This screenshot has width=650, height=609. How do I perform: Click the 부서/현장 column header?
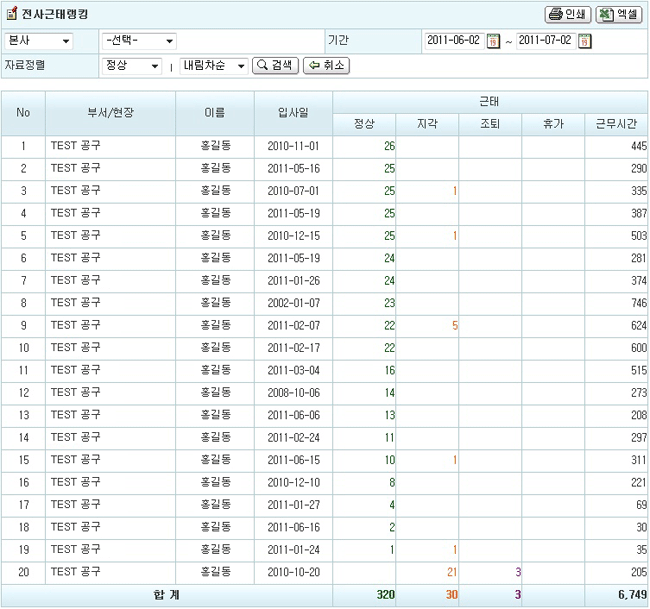coord(110,113)
